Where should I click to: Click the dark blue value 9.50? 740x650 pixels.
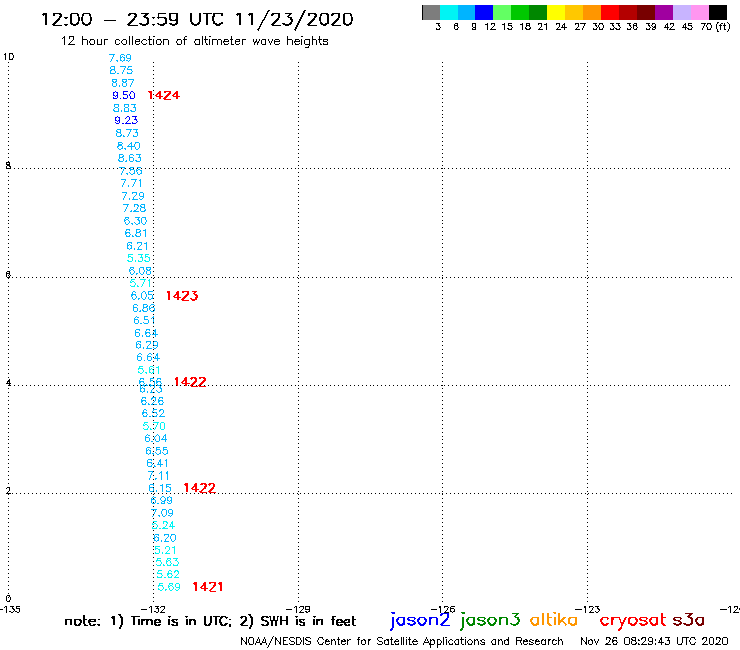click(x=124, y=95)
